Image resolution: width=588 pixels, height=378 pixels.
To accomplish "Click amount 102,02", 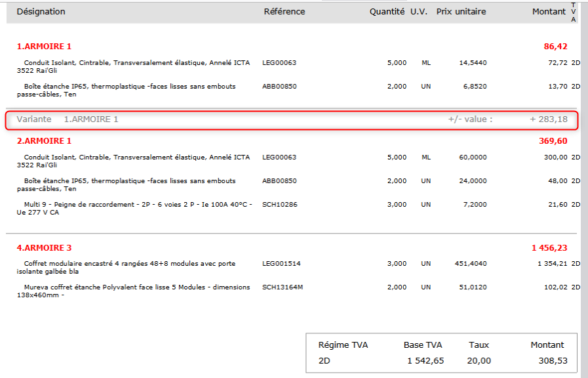I will tap(556, 287).
